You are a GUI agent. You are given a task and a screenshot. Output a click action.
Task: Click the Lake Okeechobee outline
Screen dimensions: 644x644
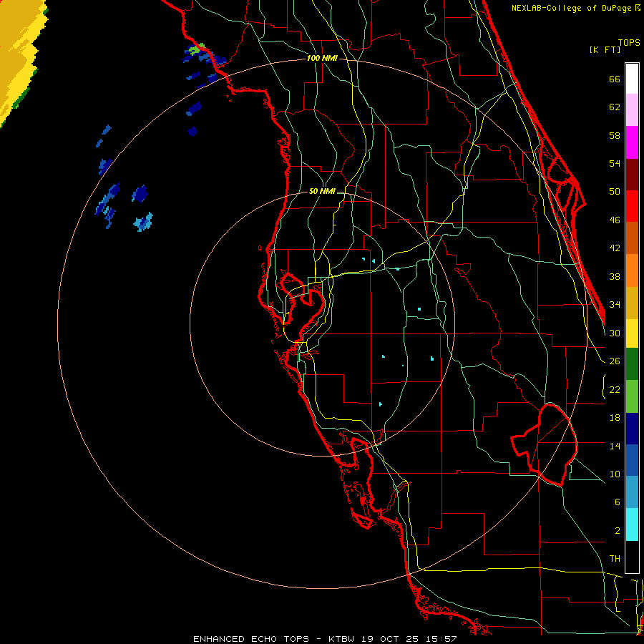click(545, 444)
